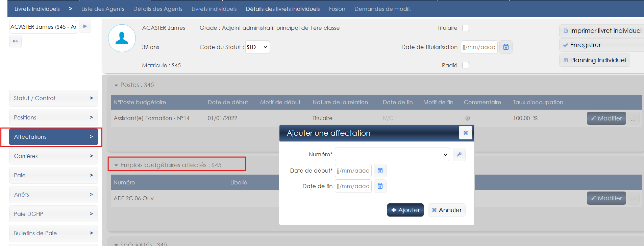The width and height of the screenshot is (644, 246).
Task: Click the comment icon in Postes row
Action: pos(467,118)
